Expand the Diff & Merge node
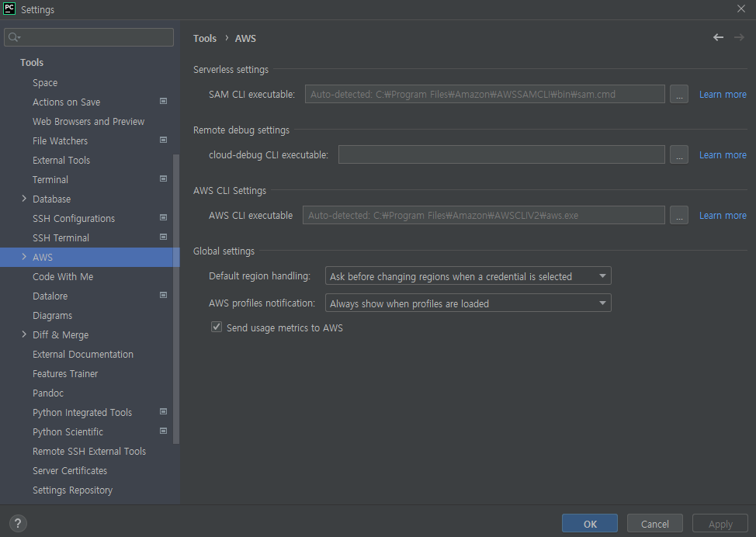Viewport: 756px width, 537px height. tap(24, 334)
